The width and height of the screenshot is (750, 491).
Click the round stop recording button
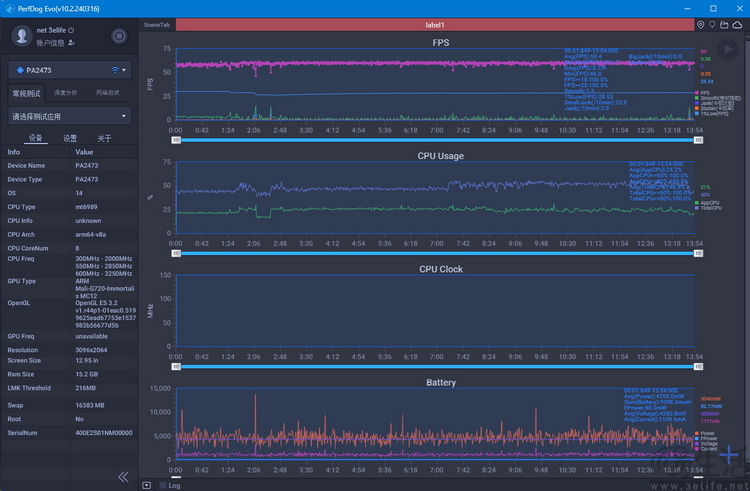coord(119,36)
